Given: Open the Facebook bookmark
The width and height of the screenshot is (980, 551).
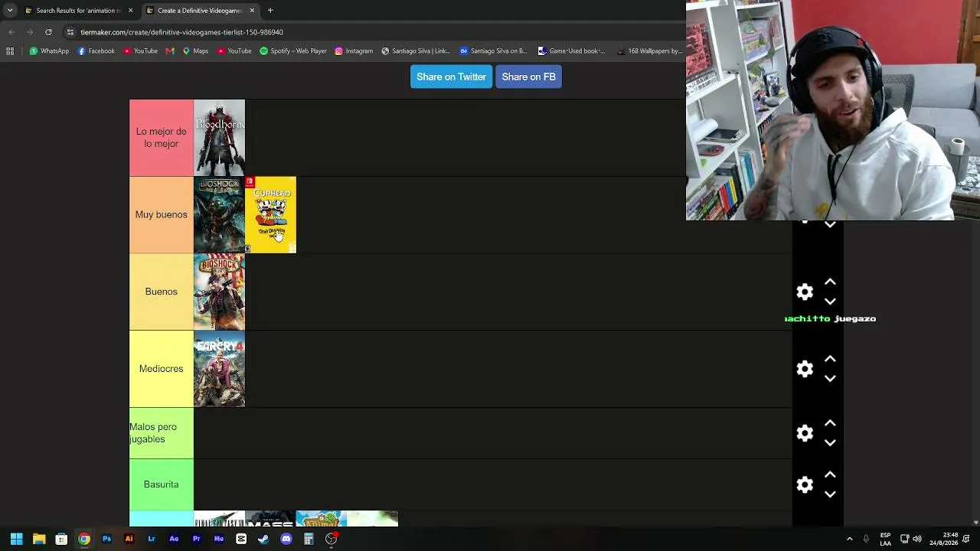Looking at the screenshot, I should (96, 51).
